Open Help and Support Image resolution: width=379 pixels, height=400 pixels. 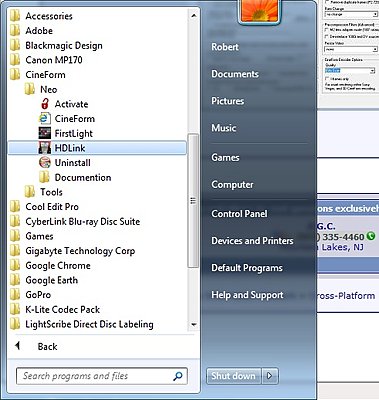tap(247, 295)
